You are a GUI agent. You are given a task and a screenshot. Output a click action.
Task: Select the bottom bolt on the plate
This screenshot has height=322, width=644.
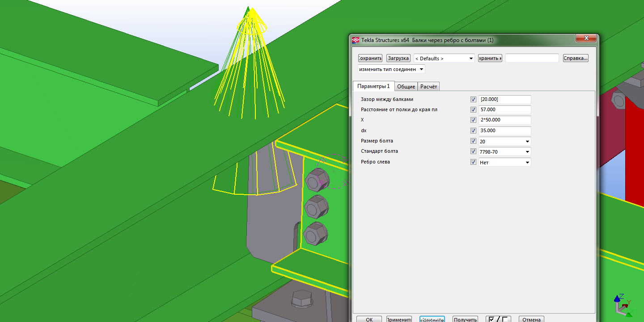(316, 234)
